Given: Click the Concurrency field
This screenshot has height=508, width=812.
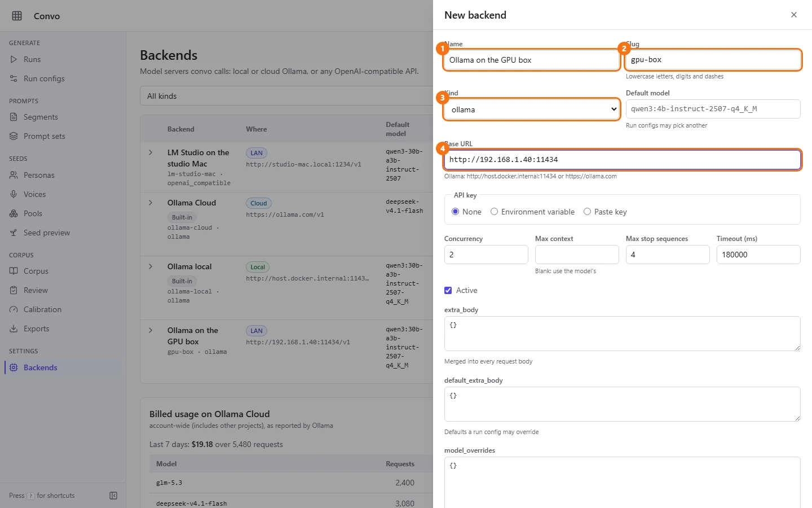Looking at the screenshot, I should click(x=486, y=255).
